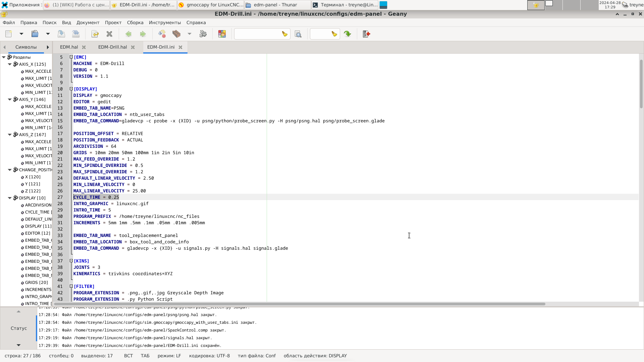The width and height of the screenshot is (644, 362).
Task: Click the Reload file icon
Action: pos(95,34)
